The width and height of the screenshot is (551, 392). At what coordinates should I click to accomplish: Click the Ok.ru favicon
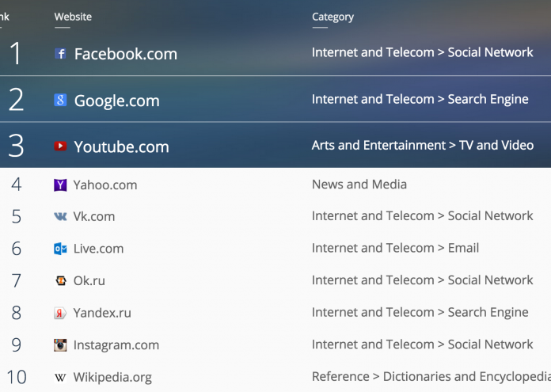coord(61,280)
